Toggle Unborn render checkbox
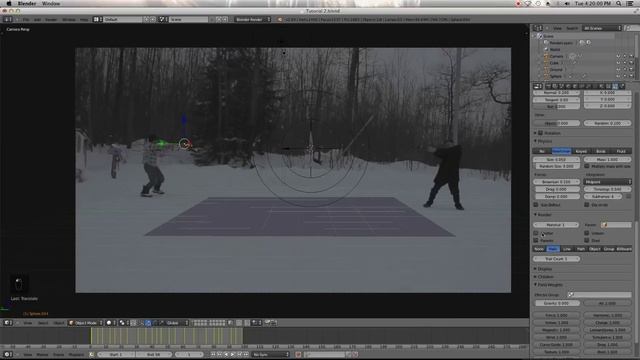640x360 pixels. [x=587, y=233]
